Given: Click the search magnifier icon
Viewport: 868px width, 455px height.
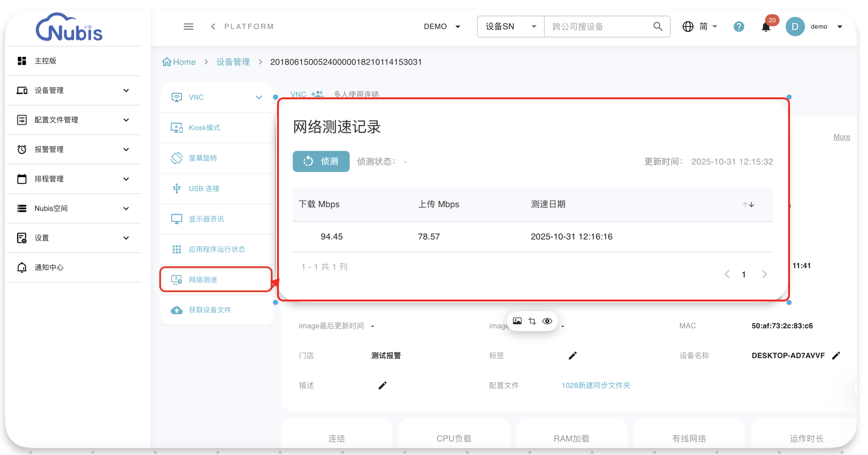Looking at the screenshot, I should tap(657, 26).
